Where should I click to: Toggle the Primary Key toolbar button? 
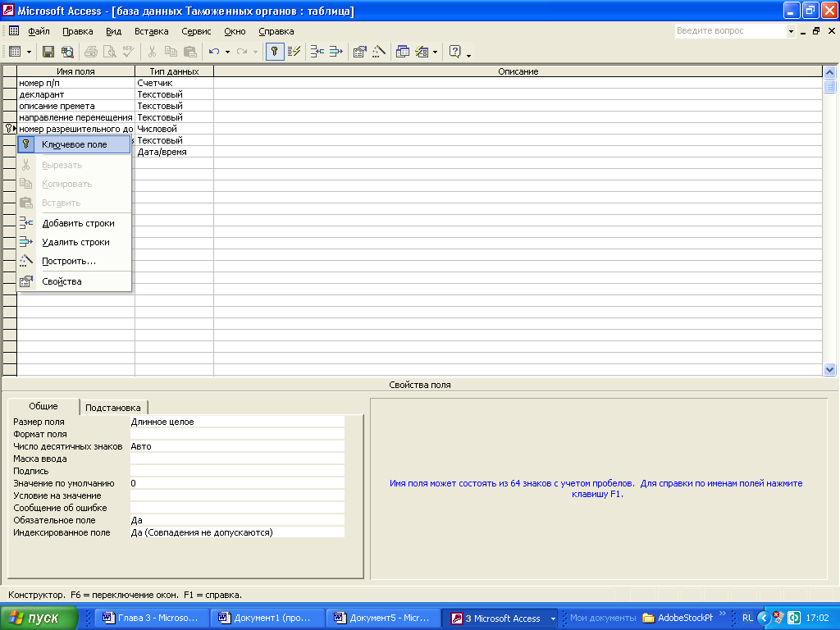tap(274, 52)
